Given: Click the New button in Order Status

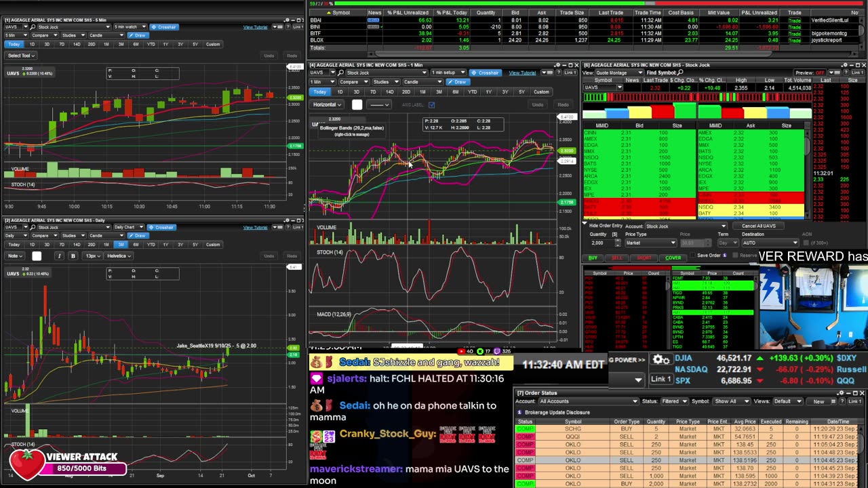Looking at the screenshot, I should 818,401.
